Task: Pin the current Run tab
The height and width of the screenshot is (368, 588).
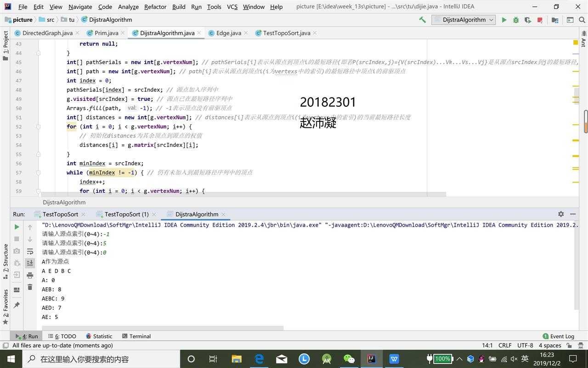Action: (x=17, y=305)
